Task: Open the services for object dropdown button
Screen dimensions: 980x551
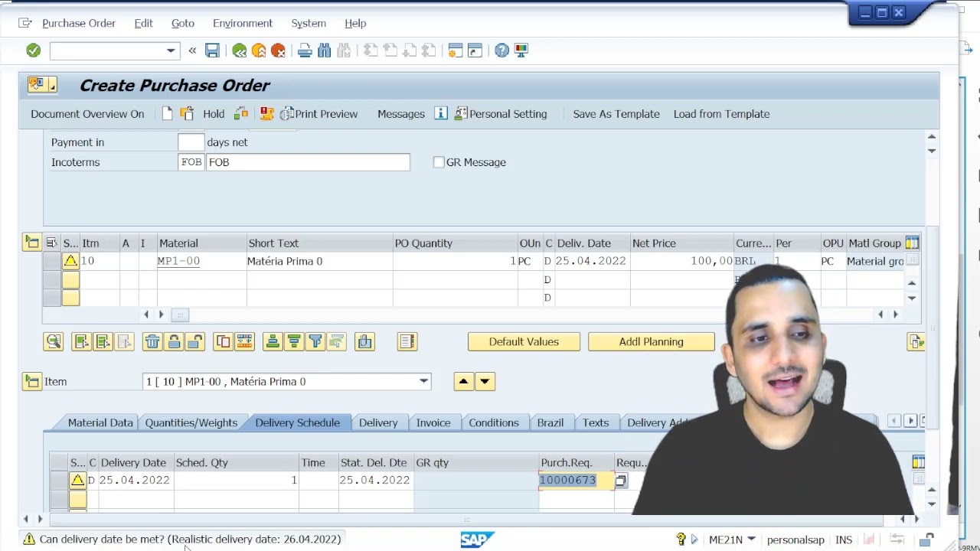Action: pyautogui.click(x=42, y=85)
